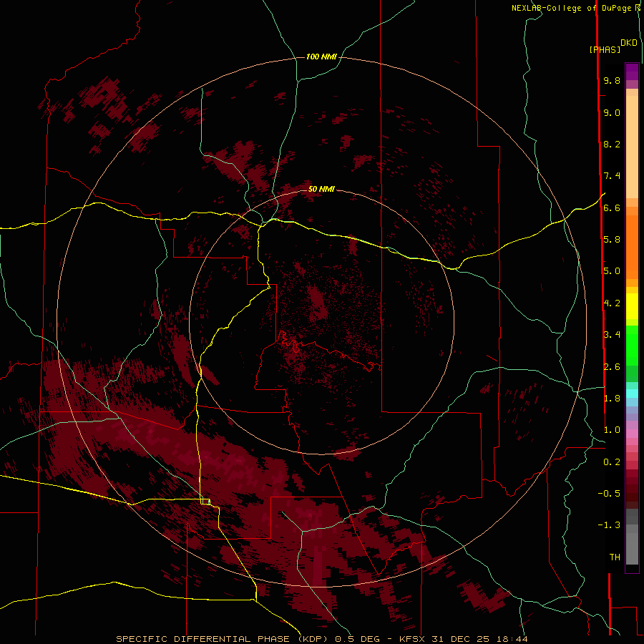Click the [PHAS] label above the color bar
Viewport: 644px width, 644px height.
click(605, 50)
